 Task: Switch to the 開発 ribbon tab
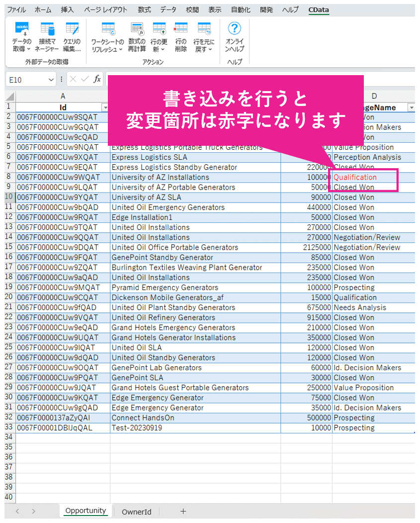[266, 9]
